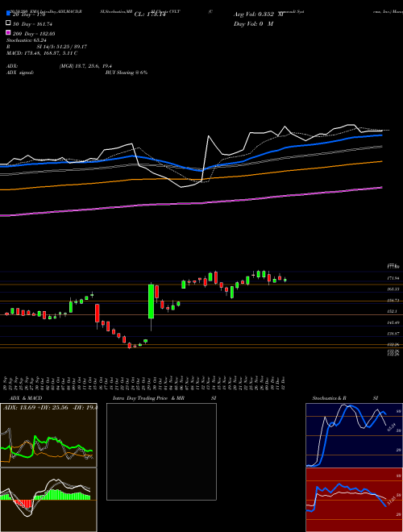Viewport: 403px width, 532px height.
Task: Select the '200 Day - 182.05' legend label
Action: coord(34,34)
